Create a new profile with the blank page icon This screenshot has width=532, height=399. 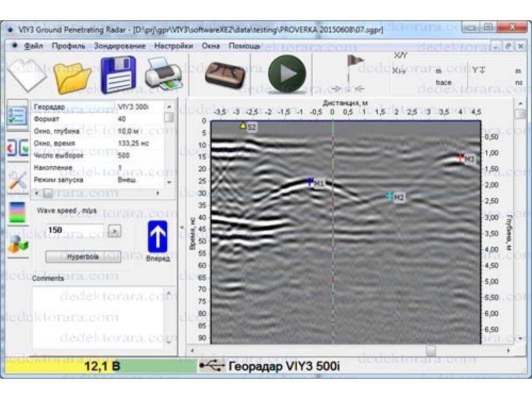[x=28, y=75]
